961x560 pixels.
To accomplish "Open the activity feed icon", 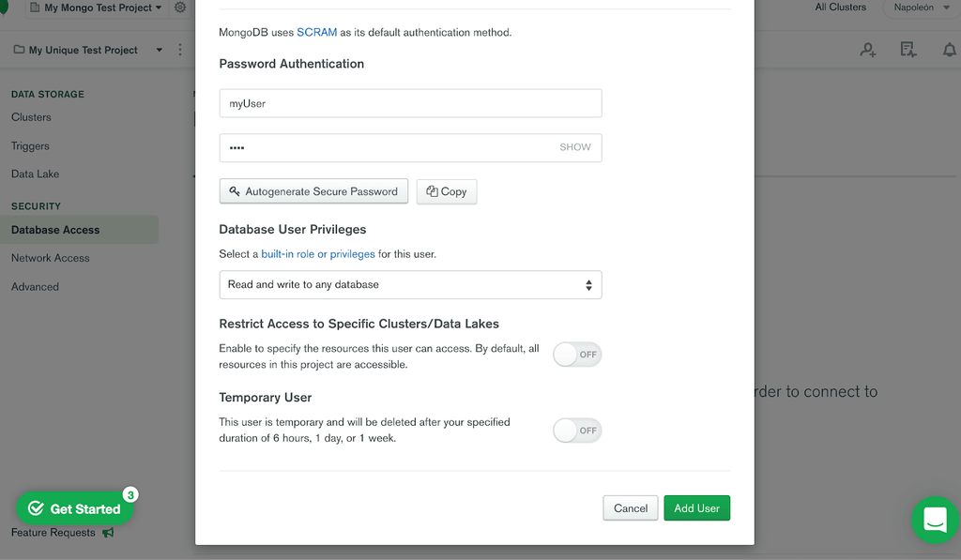I will 908,49.
